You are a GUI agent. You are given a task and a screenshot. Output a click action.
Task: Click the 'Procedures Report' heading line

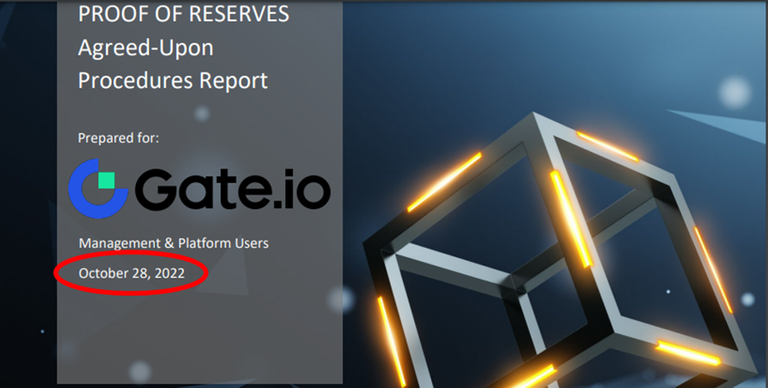173,80
